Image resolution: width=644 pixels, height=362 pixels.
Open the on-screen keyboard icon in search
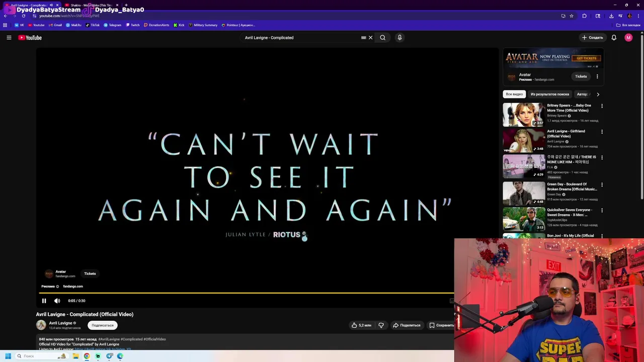364,38
